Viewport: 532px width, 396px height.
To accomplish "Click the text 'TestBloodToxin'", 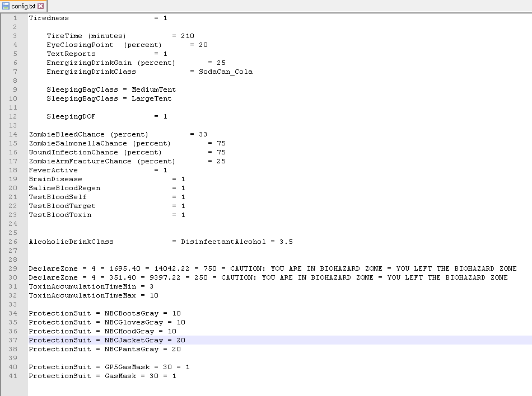I will pos(60,215).
